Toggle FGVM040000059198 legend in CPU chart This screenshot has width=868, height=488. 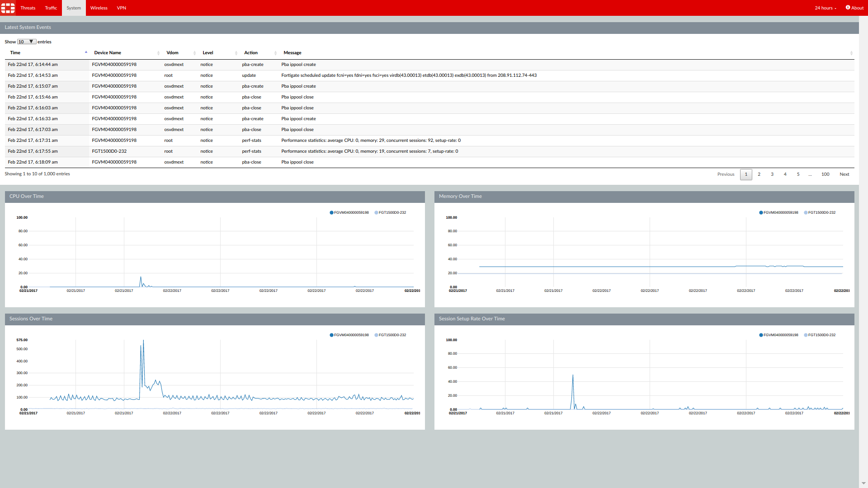tap(349, 212)
